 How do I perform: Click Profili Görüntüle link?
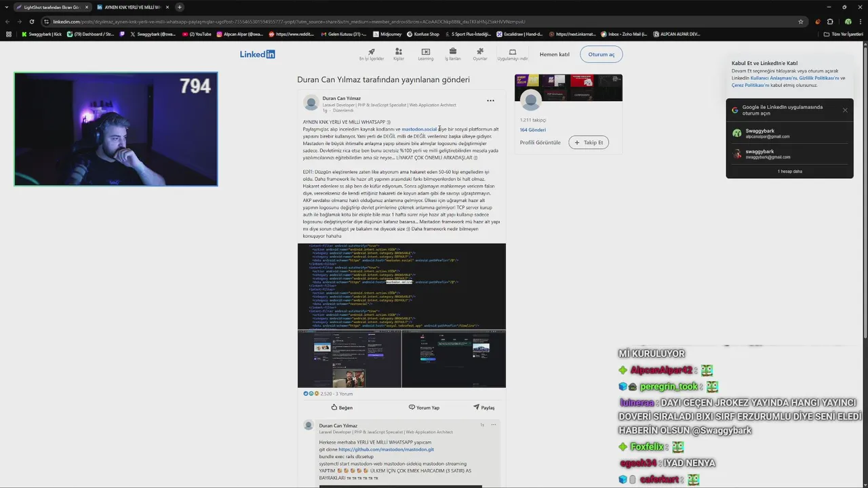[x=540, y=142]
